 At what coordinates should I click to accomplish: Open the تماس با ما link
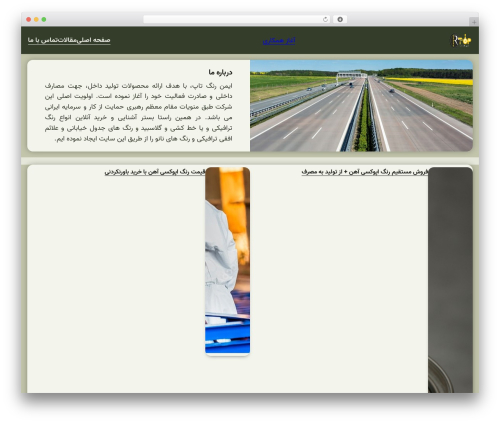[x=43, y=40]
